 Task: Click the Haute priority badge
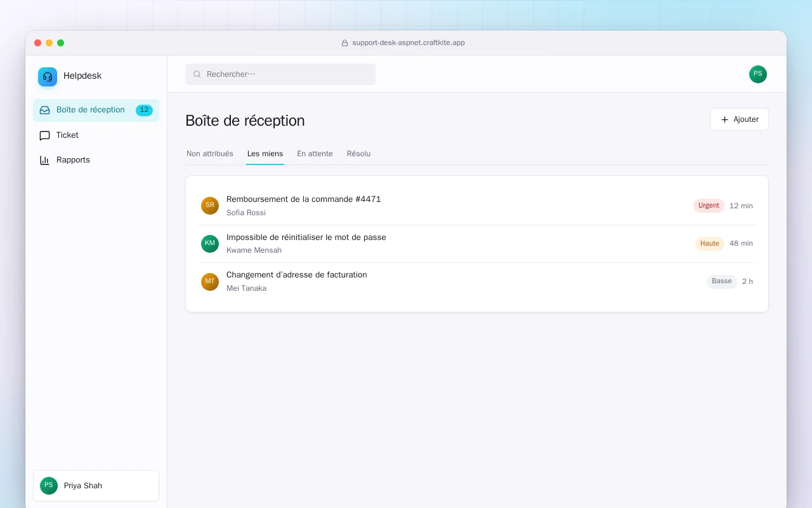coord(710,244)
